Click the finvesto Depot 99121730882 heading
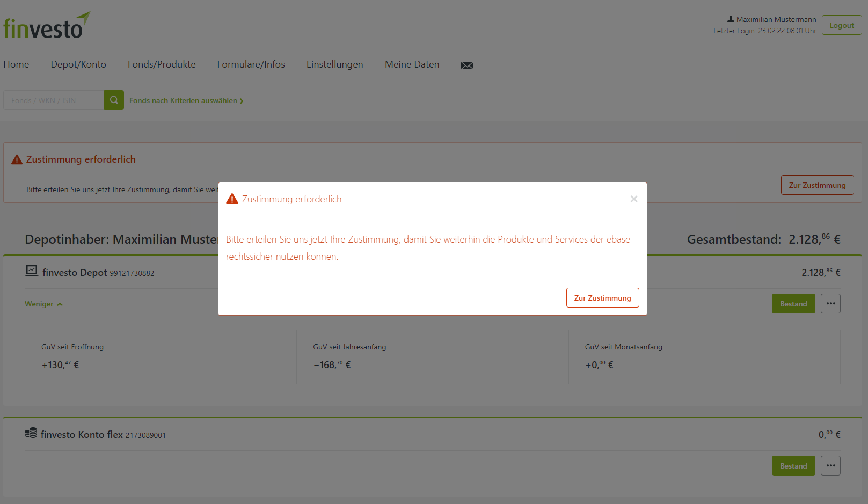Screen dimensions: 868x504 (x=98, y=273)
